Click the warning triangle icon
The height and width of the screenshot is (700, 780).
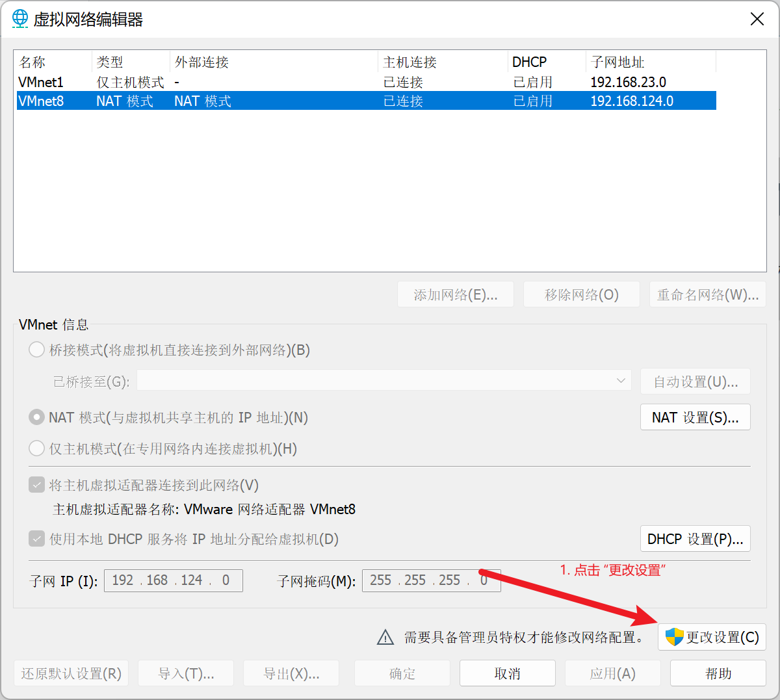(x=385, y=638)
